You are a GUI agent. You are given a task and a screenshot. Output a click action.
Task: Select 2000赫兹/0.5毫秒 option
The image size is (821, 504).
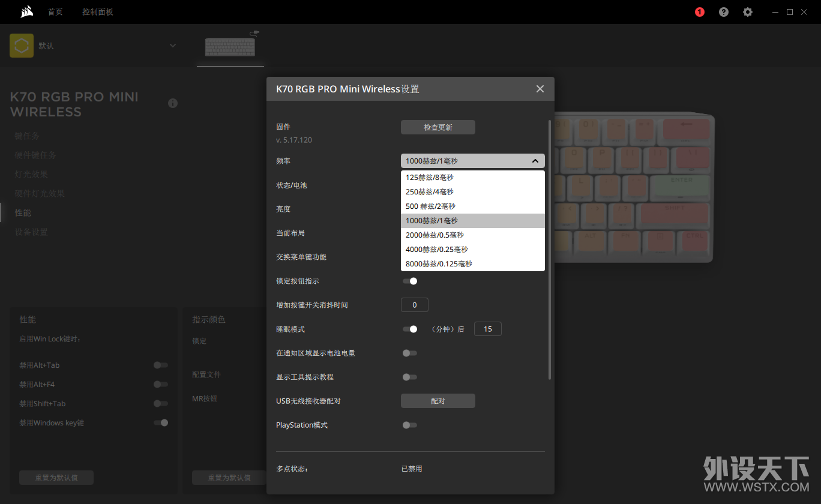473,235
